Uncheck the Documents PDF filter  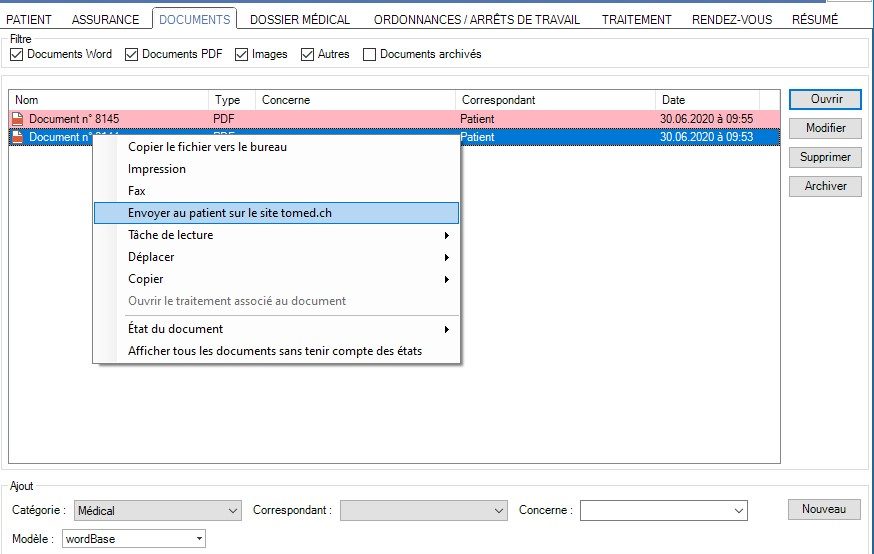coord(131,54)
